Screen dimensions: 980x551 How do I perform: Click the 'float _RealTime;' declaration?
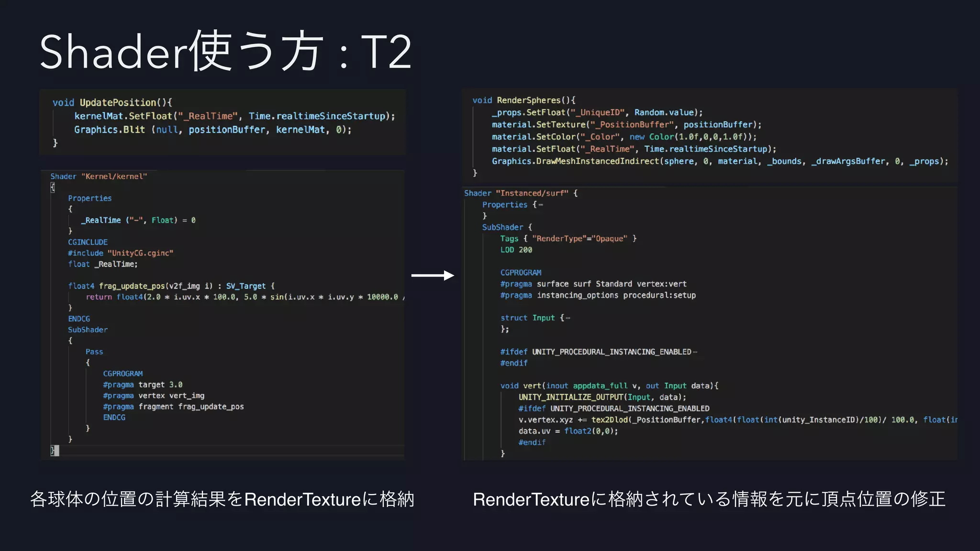click(103, 264)
